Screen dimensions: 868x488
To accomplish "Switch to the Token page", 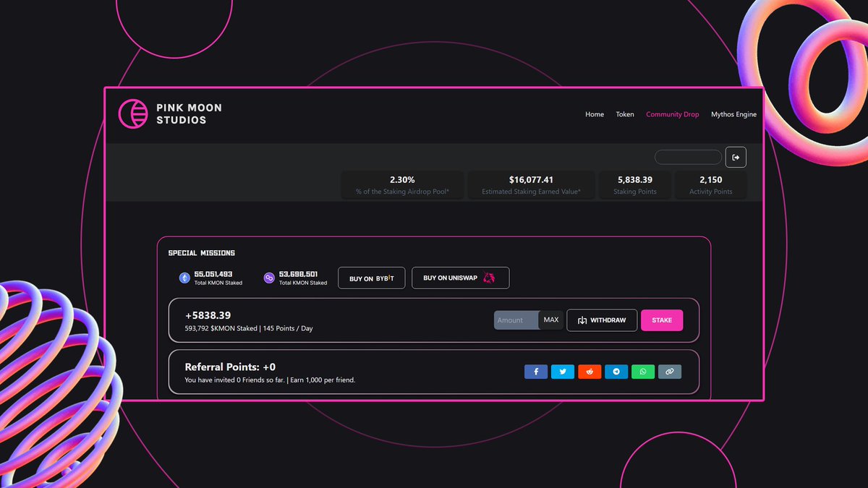I will coord(625,114).
